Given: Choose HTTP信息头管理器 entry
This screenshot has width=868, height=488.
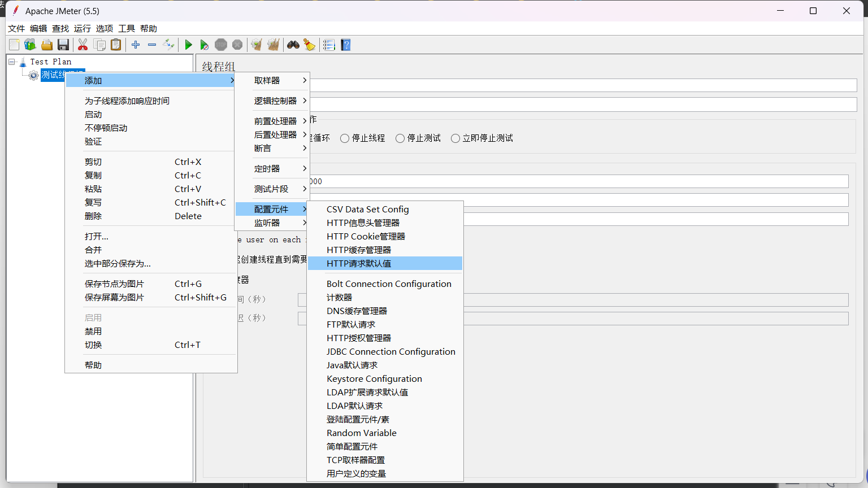Looking at the screenshot, I should (x=385, y=223).
